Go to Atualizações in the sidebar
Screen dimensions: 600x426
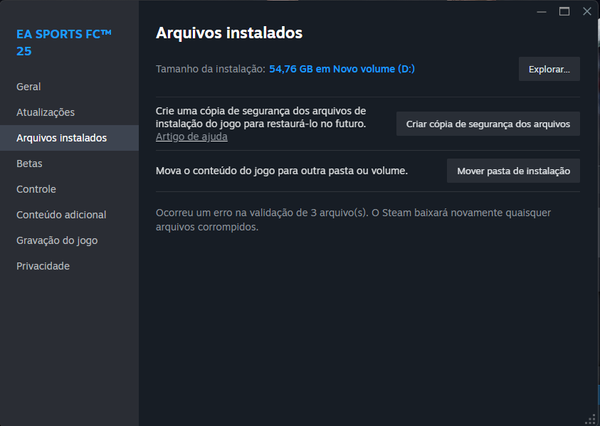[69, 112]
